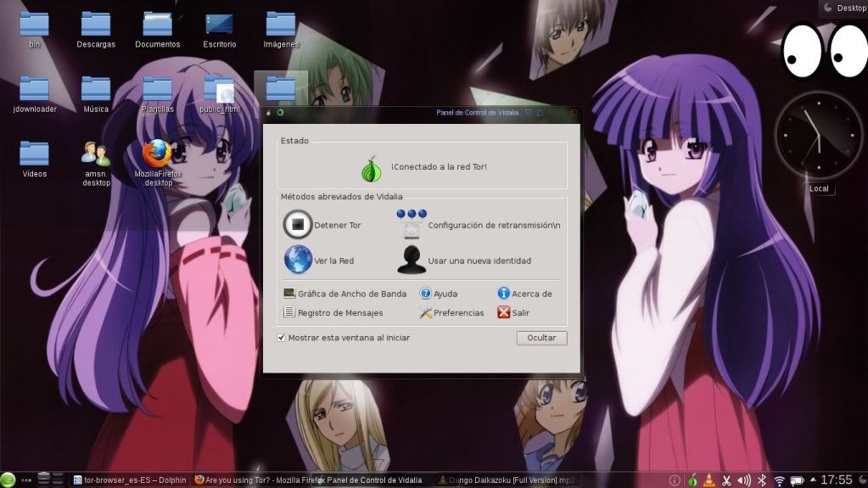The height and width of the screenshot is (488, 868).
Task: Launch MozillaFirefox.desktop shortcut
Action: pyautogui.click(x=157, y=163)
